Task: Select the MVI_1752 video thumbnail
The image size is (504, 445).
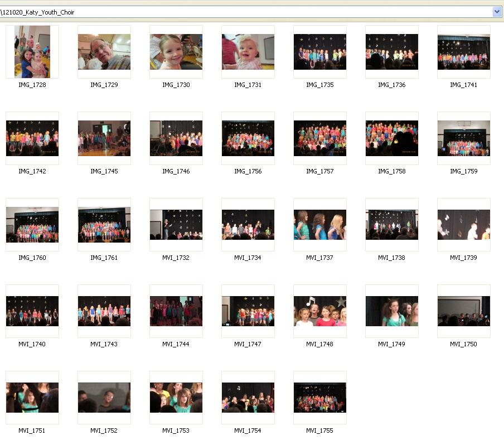Action: (104, 398)
